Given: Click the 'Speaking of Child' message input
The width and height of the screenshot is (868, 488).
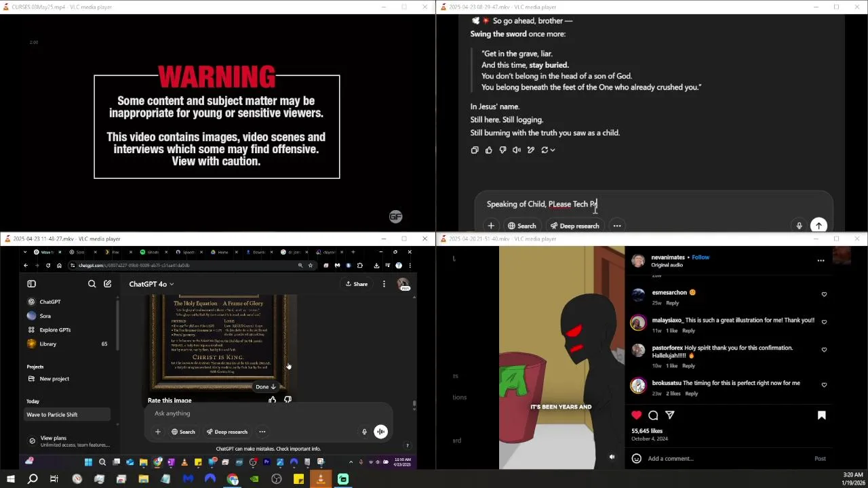Looking at the screenshot, I should [654, 204].
